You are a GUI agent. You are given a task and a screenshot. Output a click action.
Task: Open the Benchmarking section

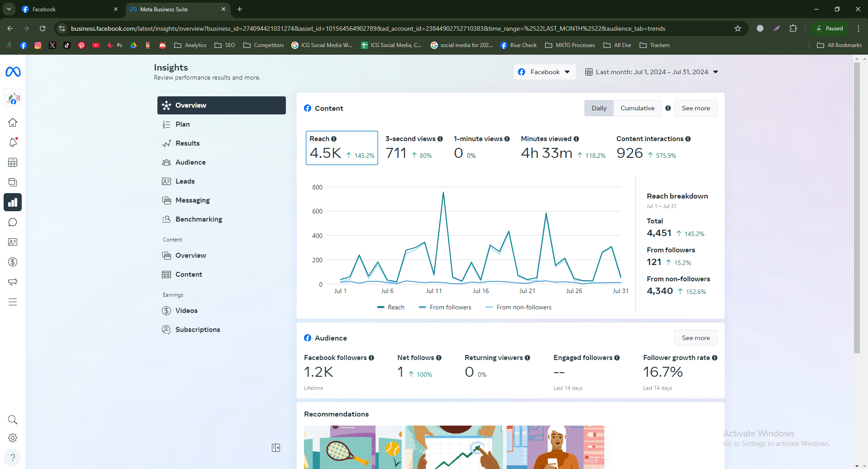point(199,219)
